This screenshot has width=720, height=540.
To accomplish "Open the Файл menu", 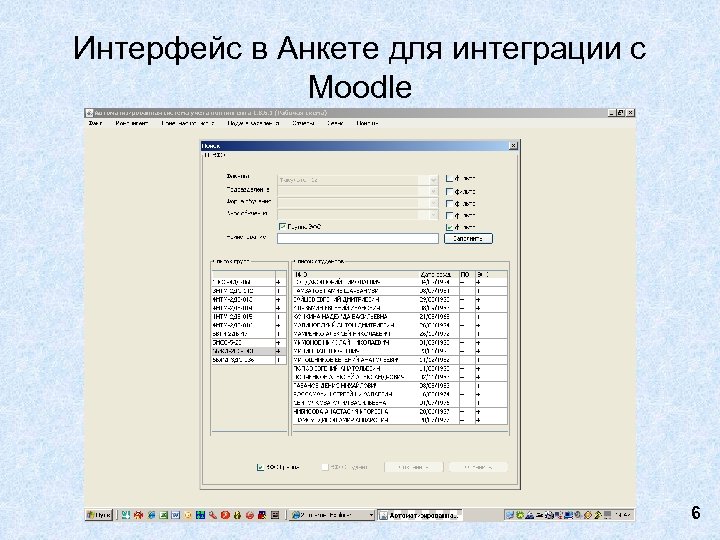I will [x=95, y=123].
